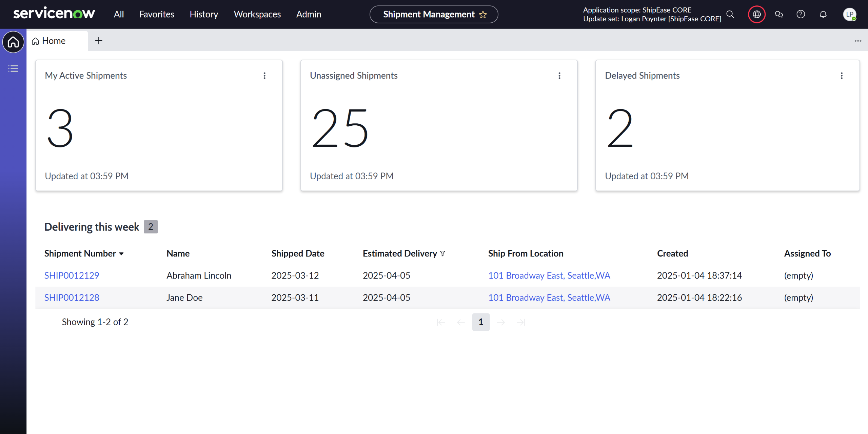Open My Active Shipments card options menu
Screen dimensions: 868x434
click(264, 76)
